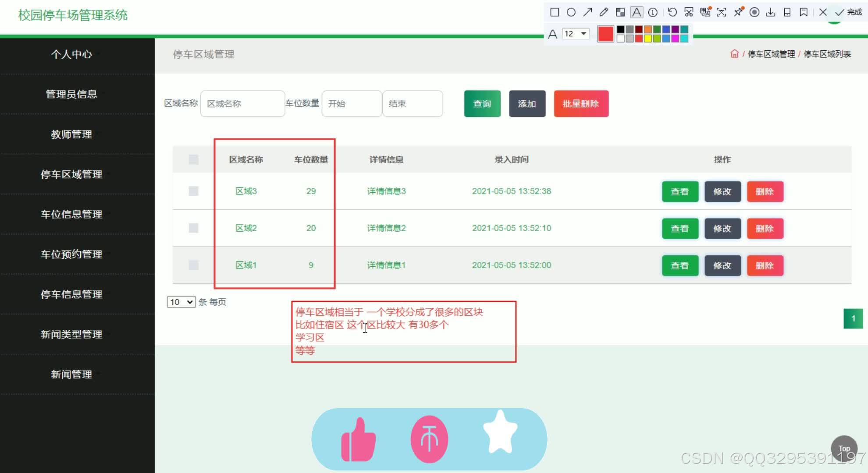This screenshot has height=473, width=868.
Task: Open the translate tool in screenshot toolbar
Action: tap(705, 12)
